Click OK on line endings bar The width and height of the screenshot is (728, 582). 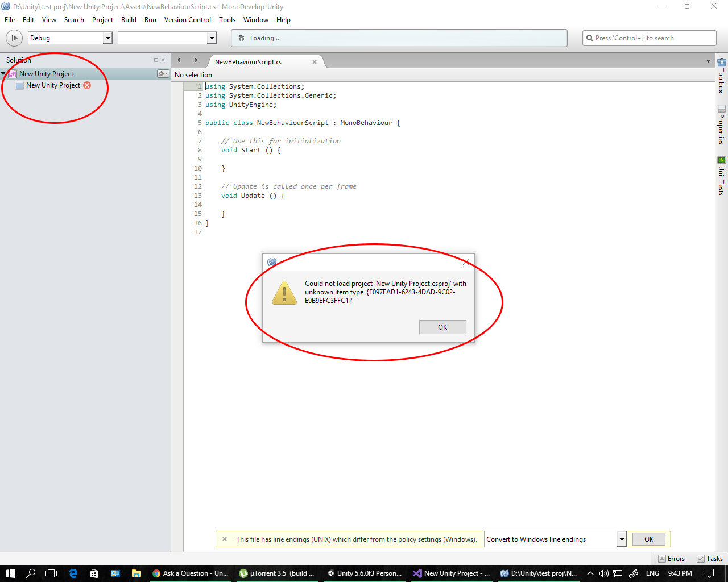click(649, 539)
